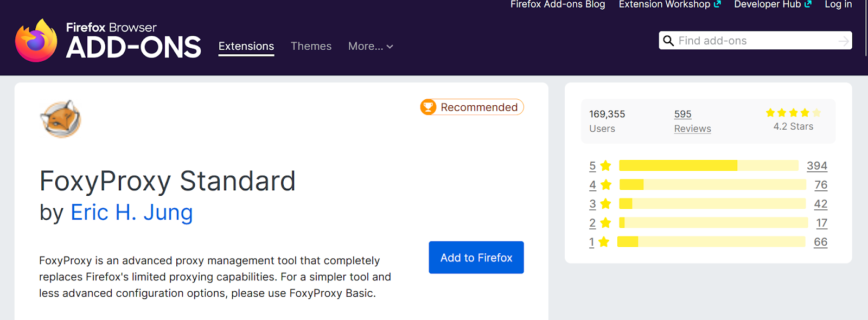
Task: Open the Extensions tab
Action: point(246,46)
